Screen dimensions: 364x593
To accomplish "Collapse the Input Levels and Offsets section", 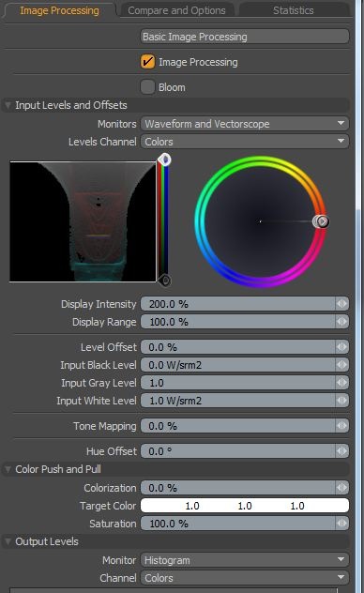I will [8, 105].
